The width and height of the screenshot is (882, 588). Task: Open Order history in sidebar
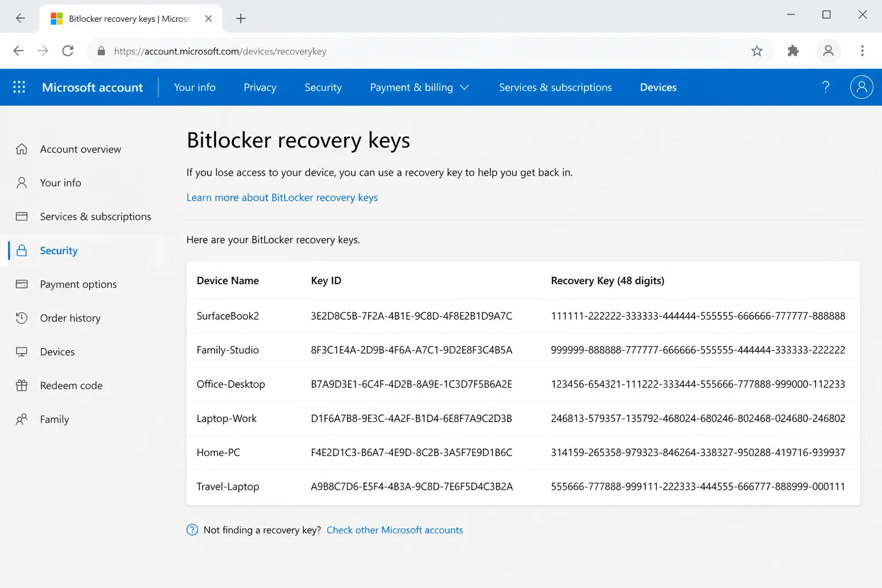click(70, 318)
